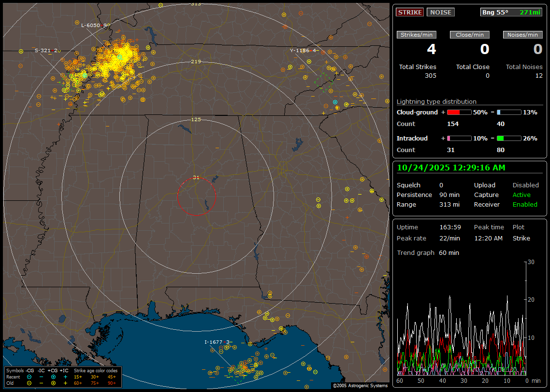
Task: Click the gray NOISE indicator
Action: (440, 12)
